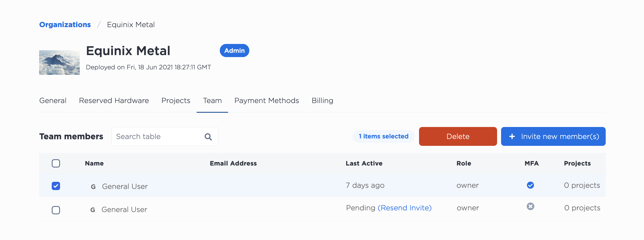Click Invite new member(s) button
The height and width of the screenshot is (240, 644).
coord(553,136)
